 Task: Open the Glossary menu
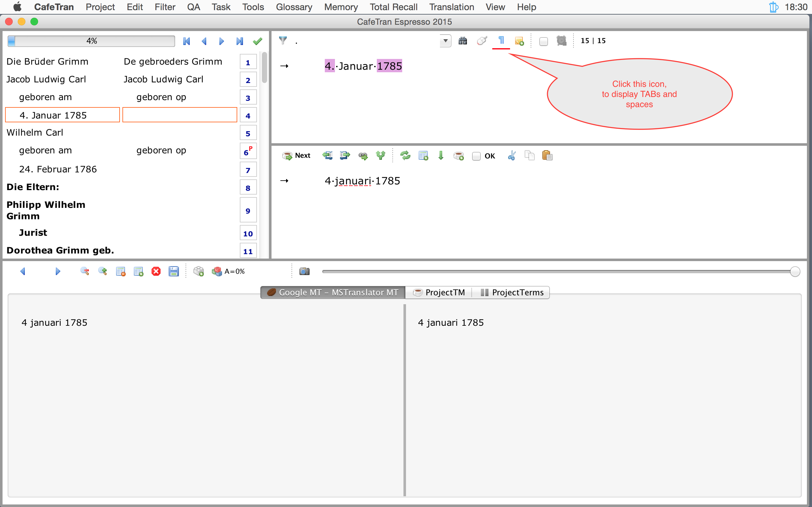(x=294, y=7)
